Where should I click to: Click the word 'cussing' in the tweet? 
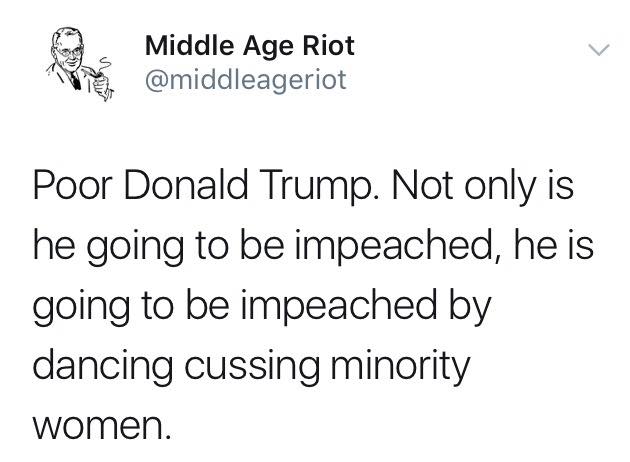click(252, 366)
